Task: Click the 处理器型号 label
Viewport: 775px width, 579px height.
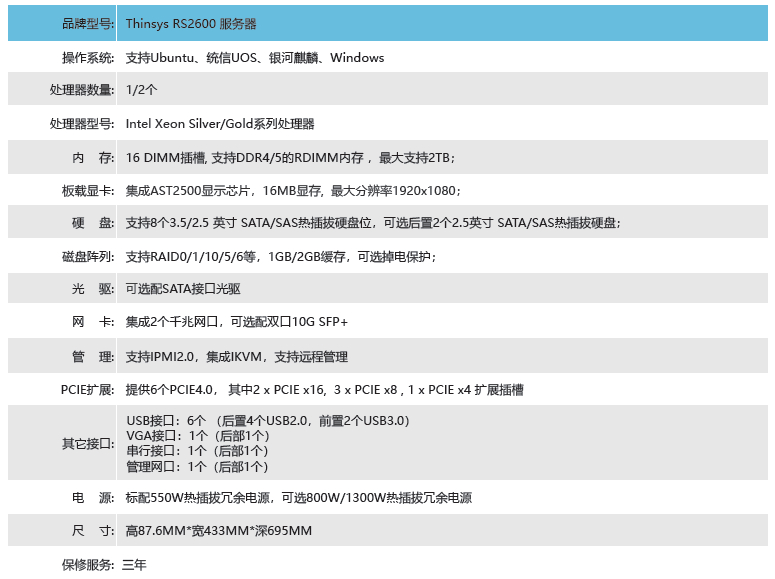Action: point(82,124)
